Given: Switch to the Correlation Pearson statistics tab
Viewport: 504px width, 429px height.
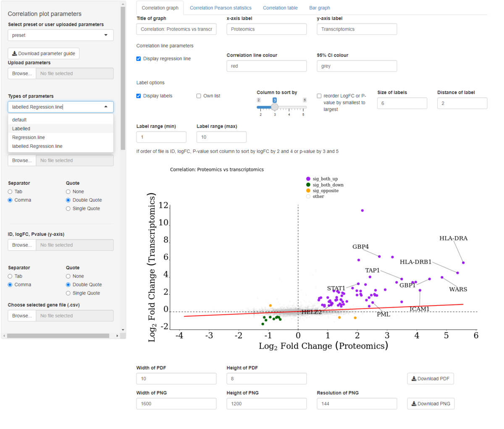Looking at the screenshot, I should point(220,8).
